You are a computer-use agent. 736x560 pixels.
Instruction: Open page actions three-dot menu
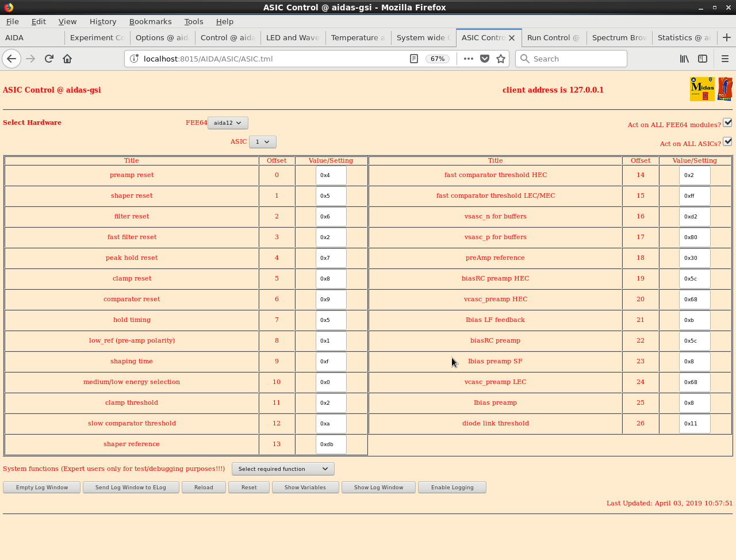click(469, 59)
